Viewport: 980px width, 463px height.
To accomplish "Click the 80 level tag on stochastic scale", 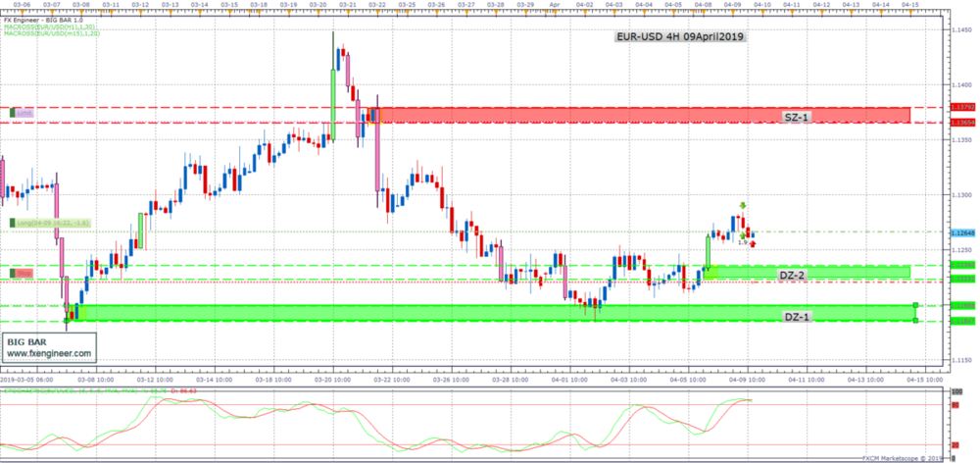I will tap(955, 404).
